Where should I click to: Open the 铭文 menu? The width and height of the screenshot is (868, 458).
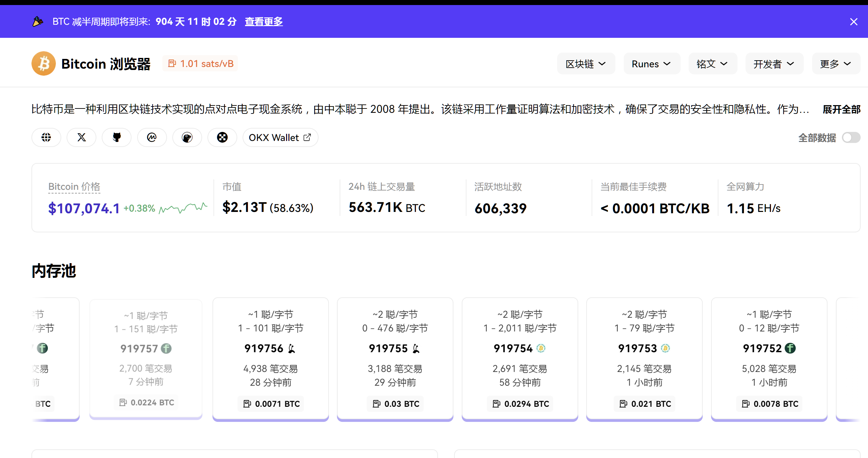712,63
